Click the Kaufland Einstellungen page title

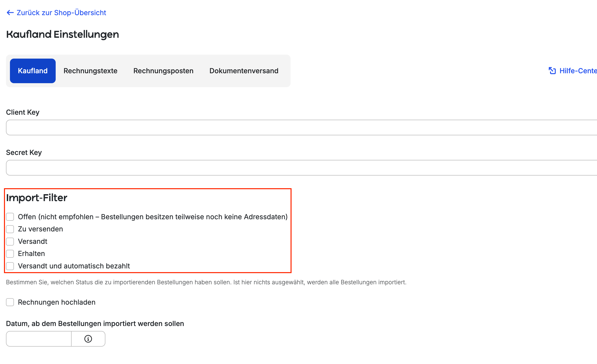coord(63,35)
